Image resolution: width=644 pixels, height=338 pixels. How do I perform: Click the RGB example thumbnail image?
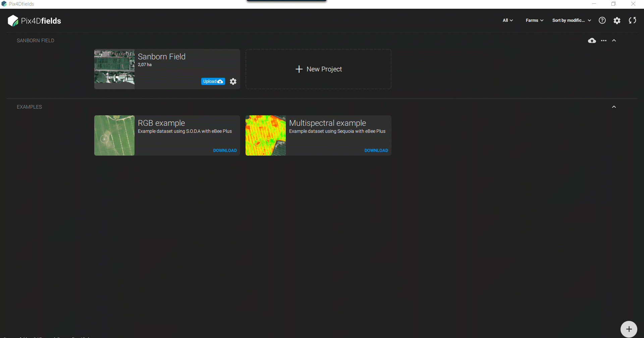pos(114,135)
